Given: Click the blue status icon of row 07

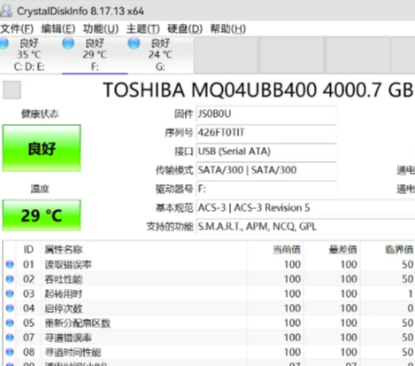Looking at the screenshot, I should [x=10, y=338].
